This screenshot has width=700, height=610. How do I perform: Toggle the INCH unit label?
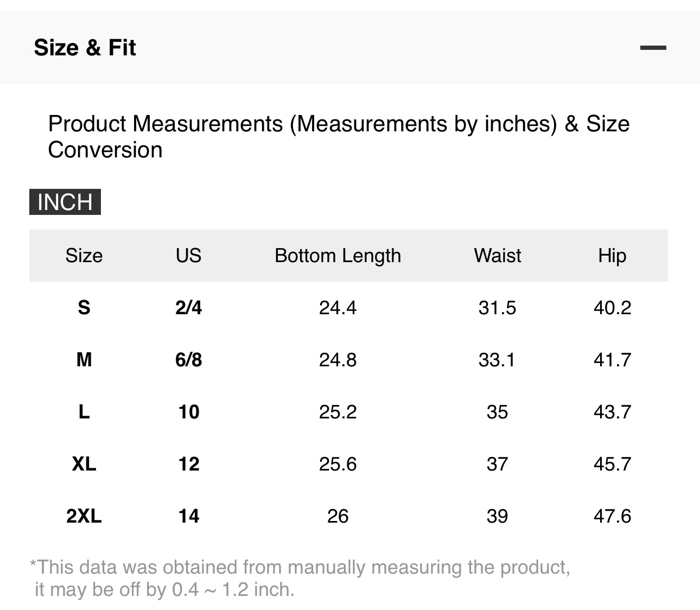coord(65,202)
